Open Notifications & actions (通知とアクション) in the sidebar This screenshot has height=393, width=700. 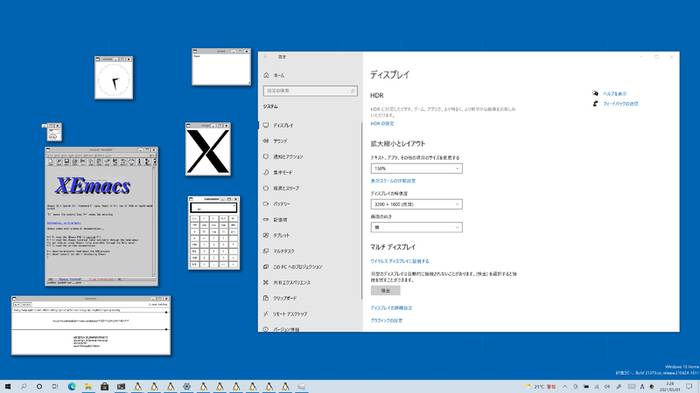[288, 157]
